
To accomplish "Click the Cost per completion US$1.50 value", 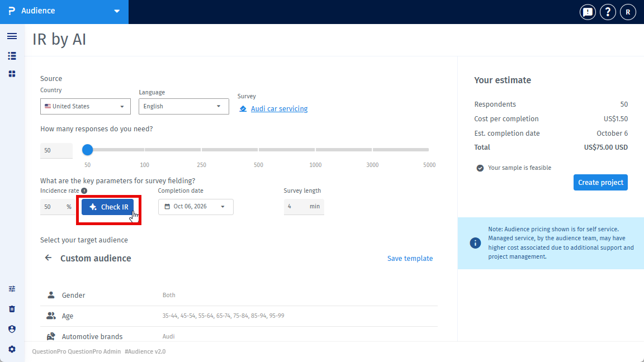I will pyautogui.click(x=615, y=119).
